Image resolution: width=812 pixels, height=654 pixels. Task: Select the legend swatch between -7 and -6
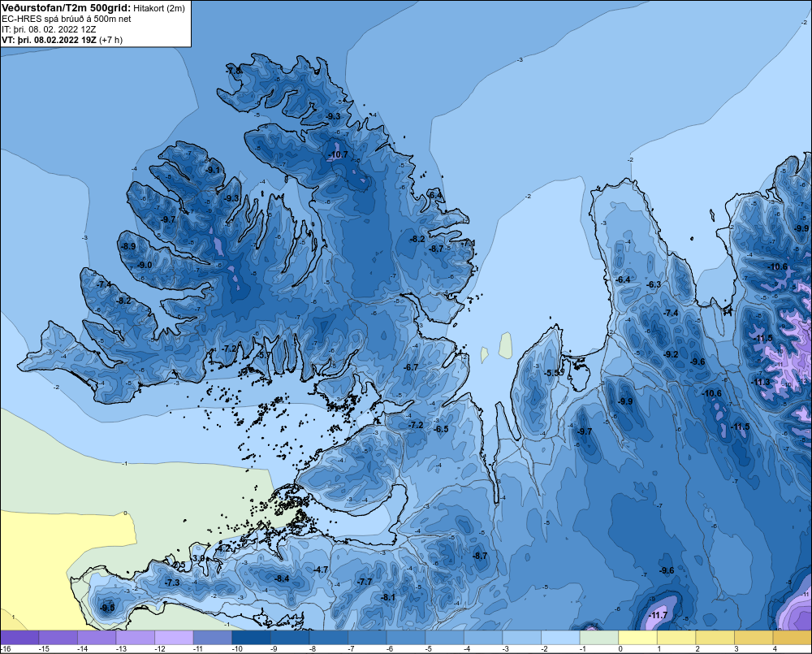tap(367, 638)
